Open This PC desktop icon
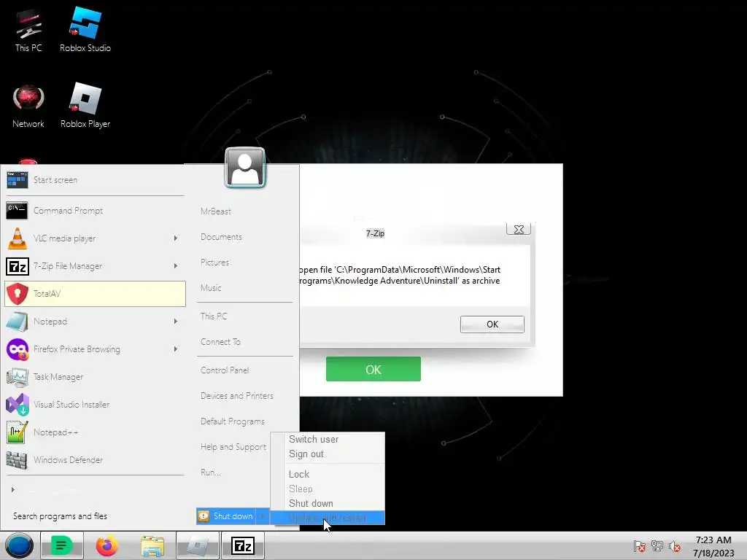 point(28,31)
